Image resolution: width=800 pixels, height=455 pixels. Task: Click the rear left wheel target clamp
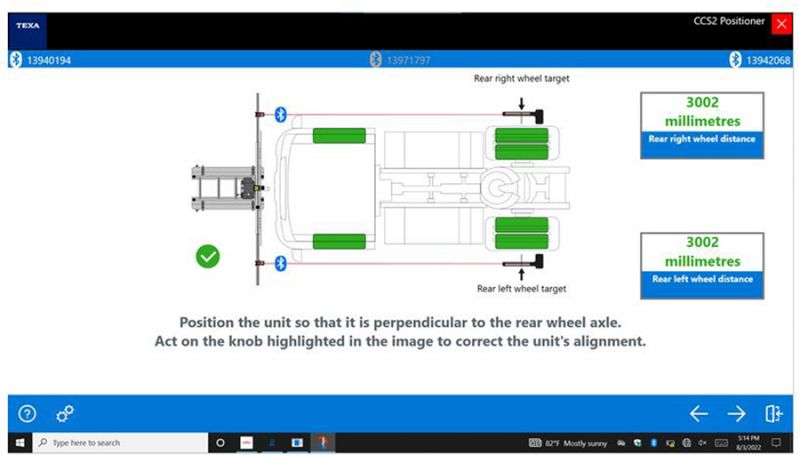pyautogui.click(x=523, y=262)
